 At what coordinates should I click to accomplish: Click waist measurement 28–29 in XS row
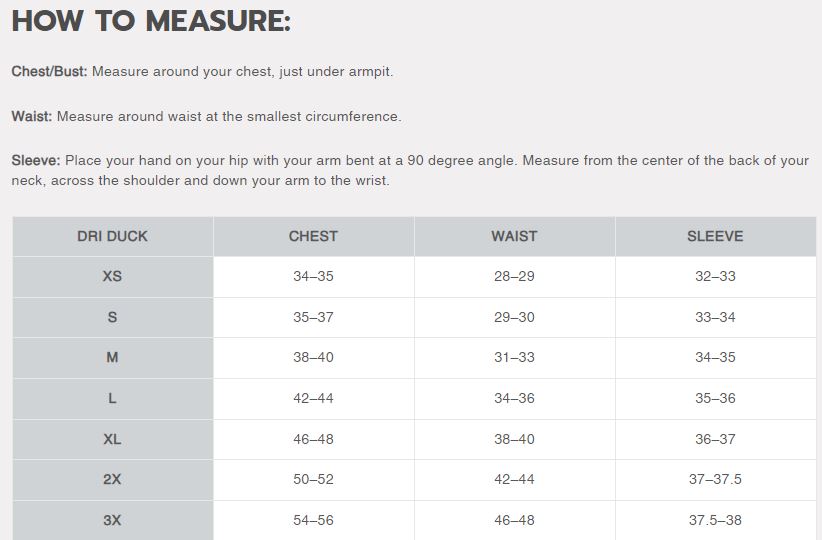[x=514, y=276]
